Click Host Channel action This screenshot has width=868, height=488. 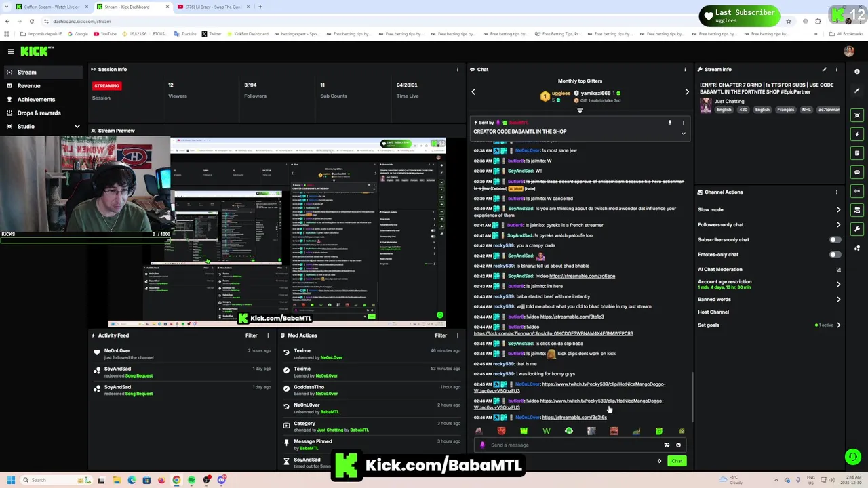pyautogui.click(x=713, y=312)
